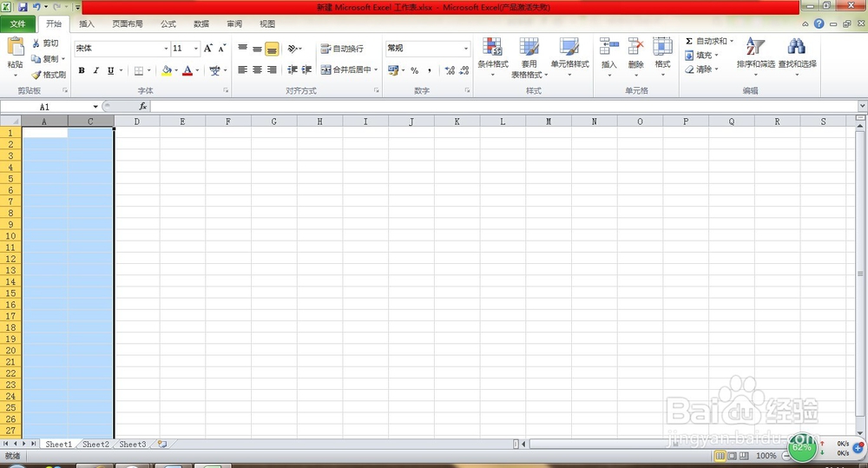Viewport: 868px width, 468px height.
Task: Click the Fill Color paint bucket
Action: tap(166, 71)
